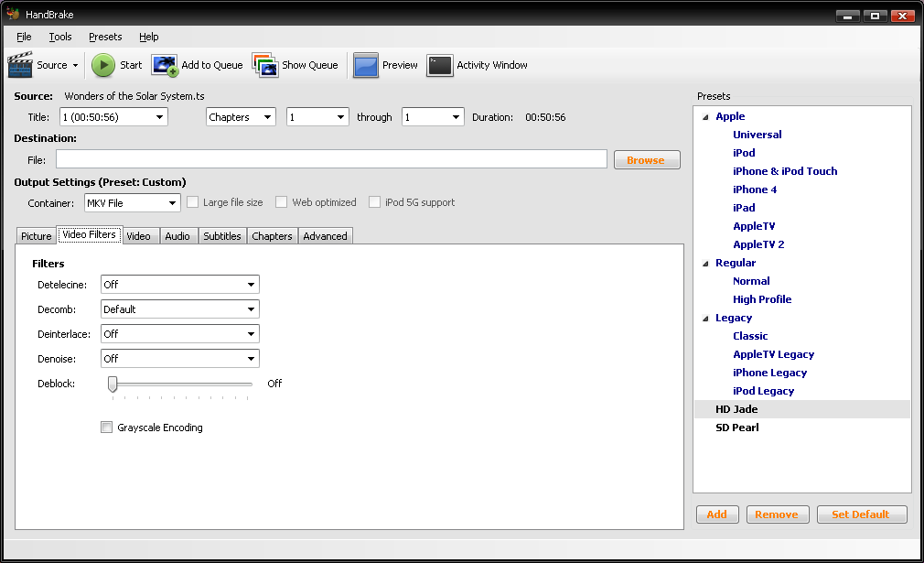Select the iPad preset

[744, 208]
